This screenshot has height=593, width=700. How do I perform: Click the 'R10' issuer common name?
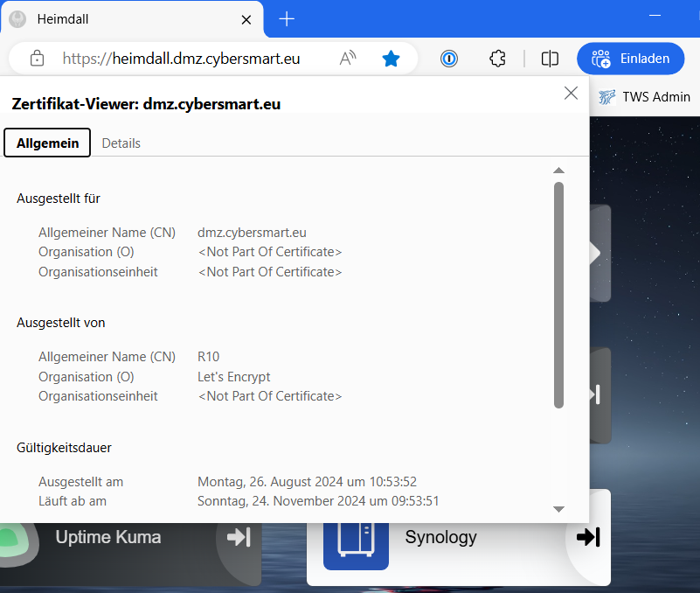tap(209, 357)
